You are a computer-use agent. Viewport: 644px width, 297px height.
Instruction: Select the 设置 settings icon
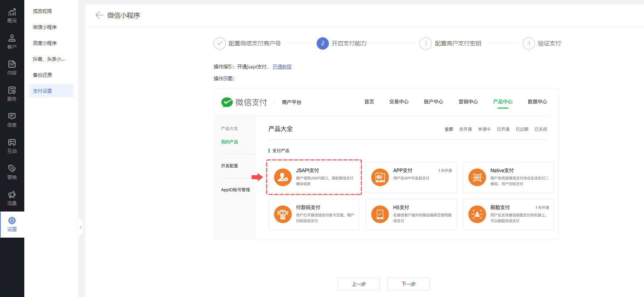(12, 225)
